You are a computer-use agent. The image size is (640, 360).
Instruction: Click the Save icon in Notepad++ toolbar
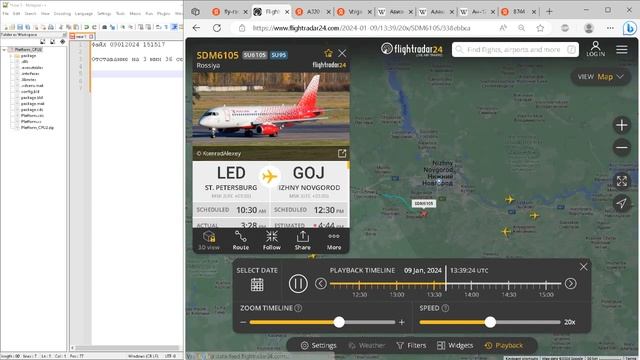point(20,27)
